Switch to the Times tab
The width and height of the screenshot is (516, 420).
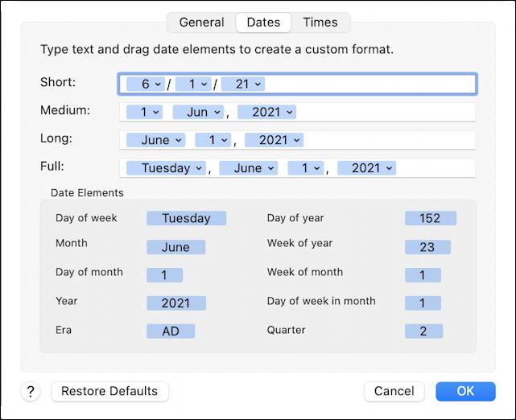coord(320,23)
